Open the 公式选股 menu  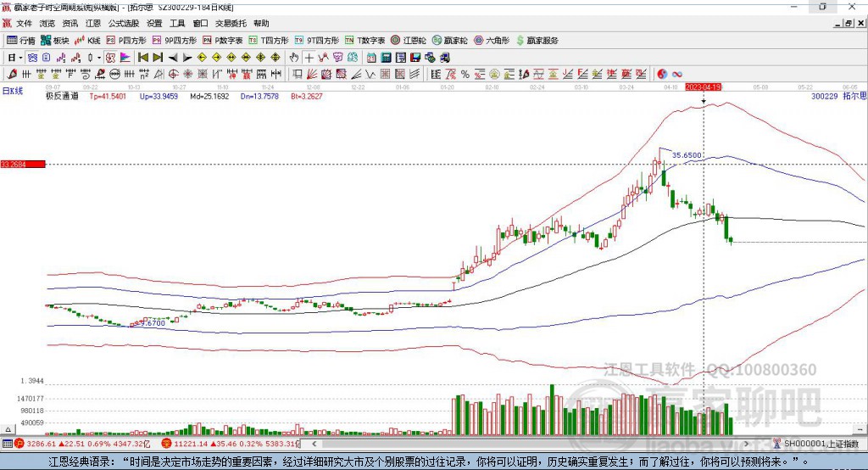pos(124,23)
